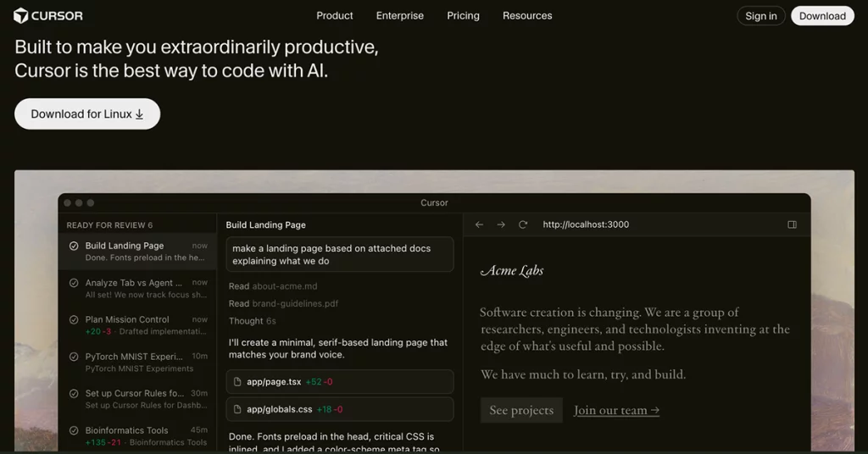Toggle the side panel layout icon
868x454 pixels.
[793, 224]
